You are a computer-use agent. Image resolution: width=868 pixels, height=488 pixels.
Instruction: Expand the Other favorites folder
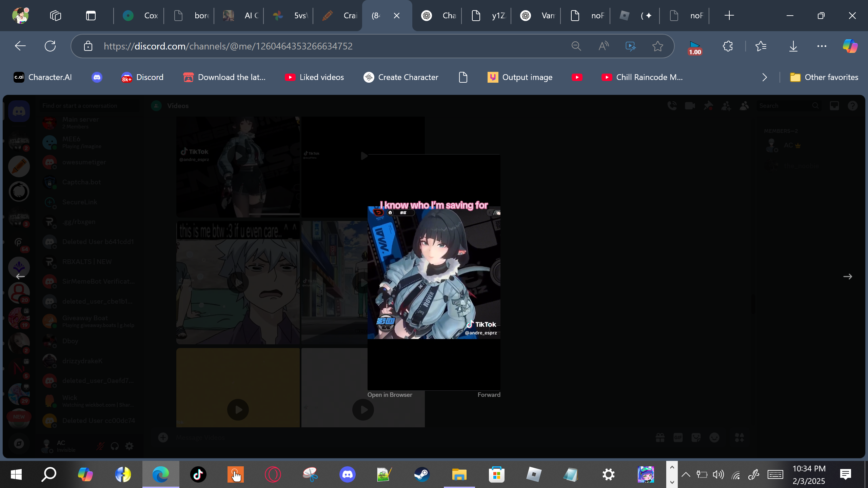tap(824, 77)
